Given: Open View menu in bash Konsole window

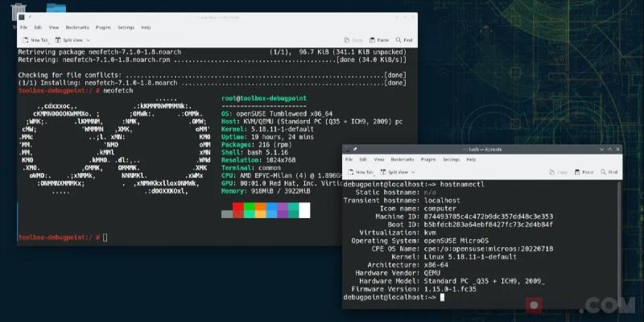Looking at the screenshot, I should [x=379, y=159].
